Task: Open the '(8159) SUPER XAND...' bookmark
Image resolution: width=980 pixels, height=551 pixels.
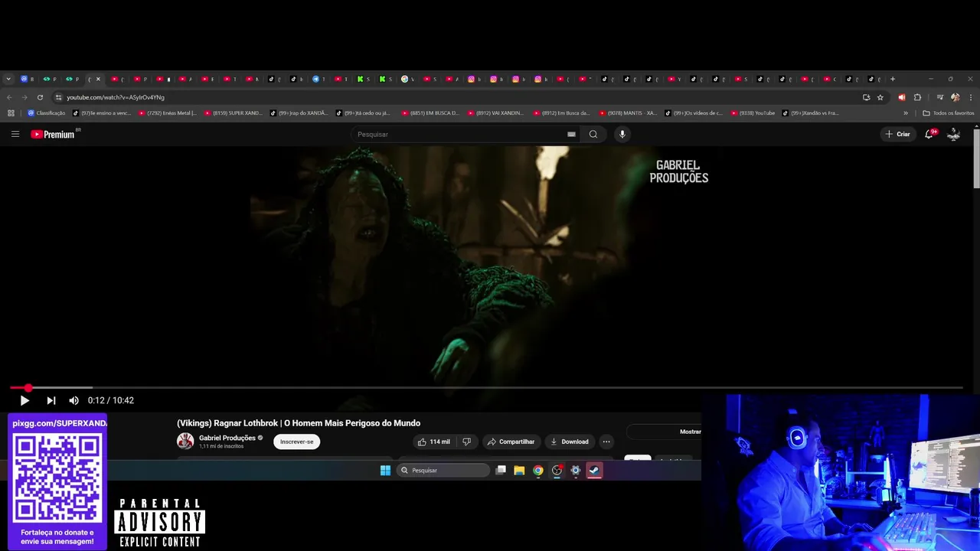Action: click(x=234, y=113)
